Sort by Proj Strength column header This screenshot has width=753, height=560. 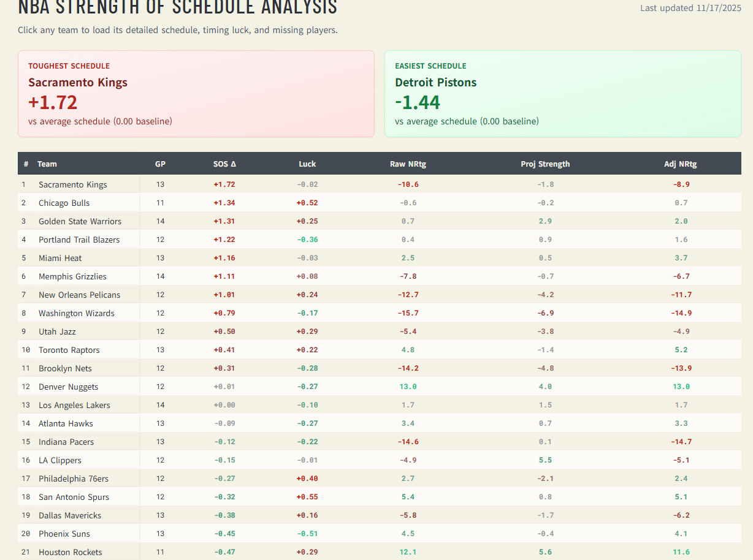(x=545, y=164)
